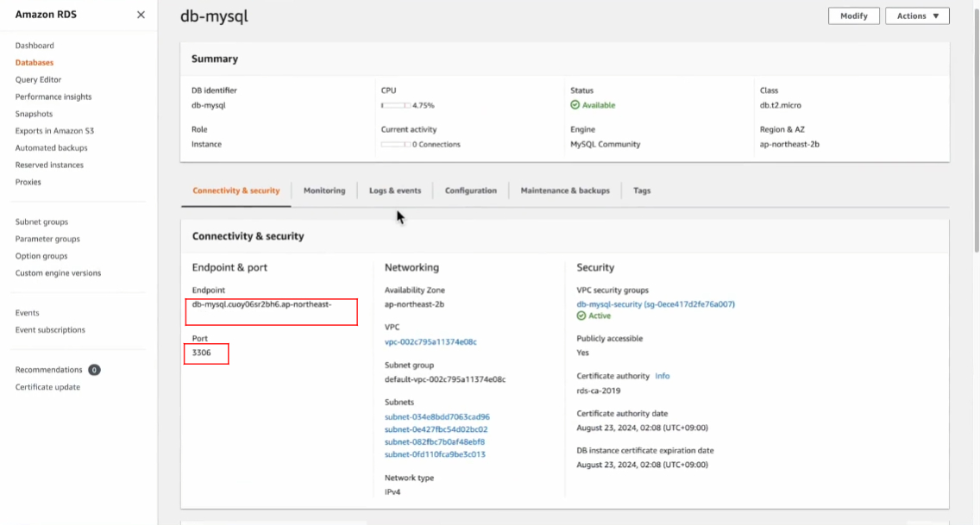This screenshot has height=525, width=980.
Task: Click the ap-northeast-2b Region & AZ value
Action: (x=789, y=144)
